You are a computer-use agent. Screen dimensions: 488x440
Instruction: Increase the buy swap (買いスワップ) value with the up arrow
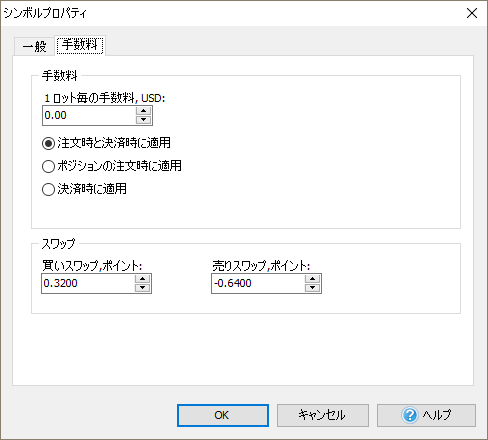pos(142,279)
